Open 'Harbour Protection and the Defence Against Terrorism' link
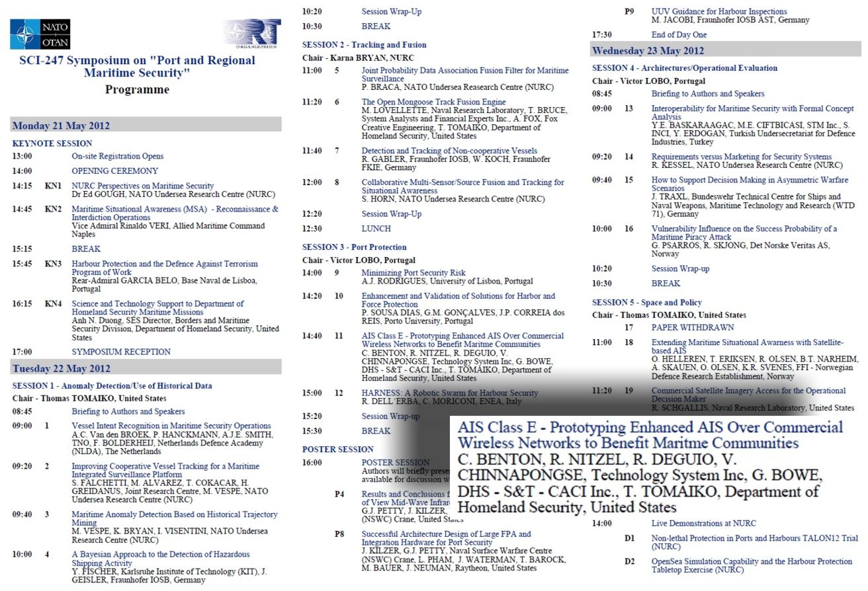 point(165,268)
